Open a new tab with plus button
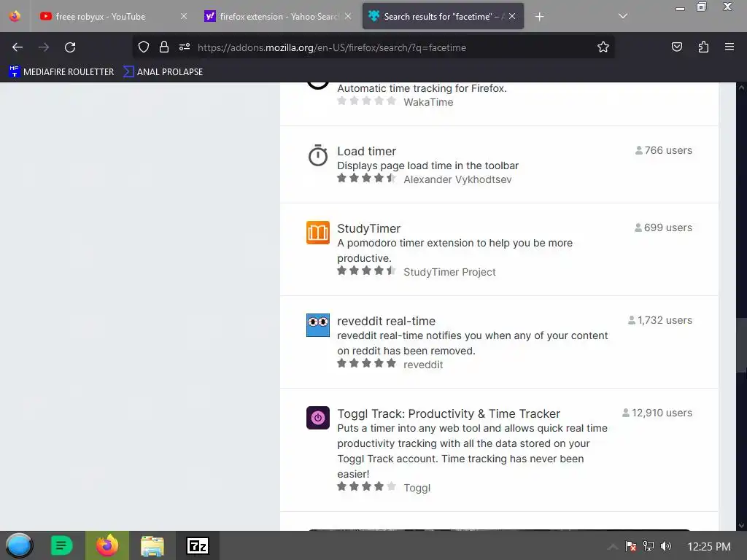This screenshot has width=747, height=560. (x=539, y=17)
